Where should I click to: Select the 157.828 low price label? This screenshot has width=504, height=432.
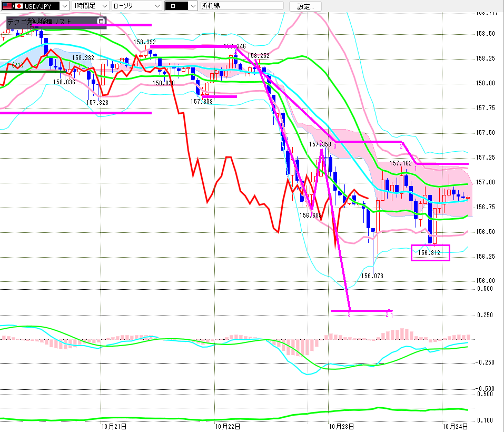(97, 103)
